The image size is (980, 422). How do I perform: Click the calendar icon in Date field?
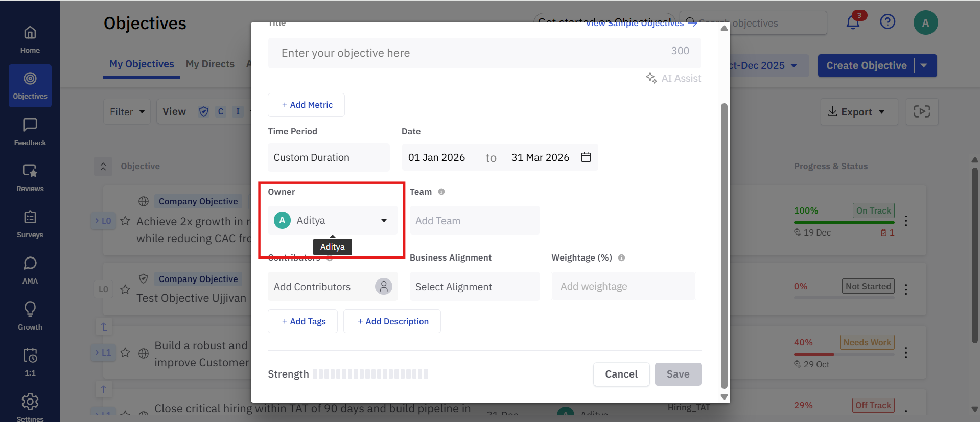tap(586, 157)
